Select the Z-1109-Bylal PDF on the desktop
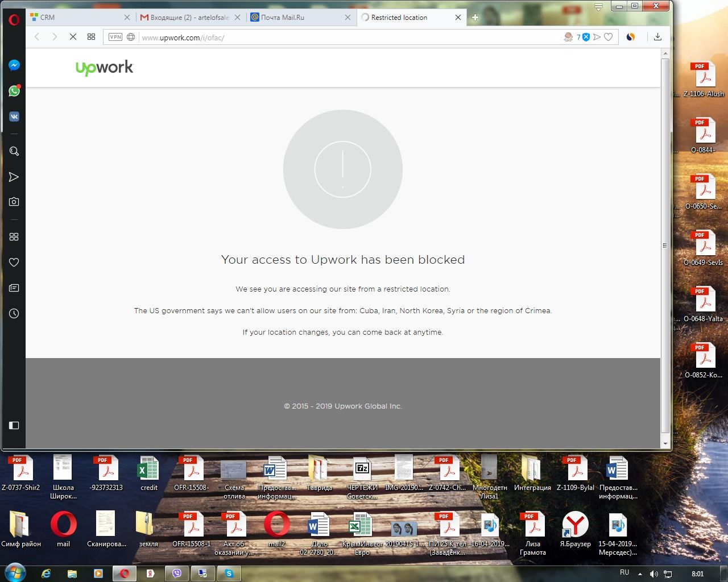Viewport: 728px width, 582px height. click(x=576, y=473)
